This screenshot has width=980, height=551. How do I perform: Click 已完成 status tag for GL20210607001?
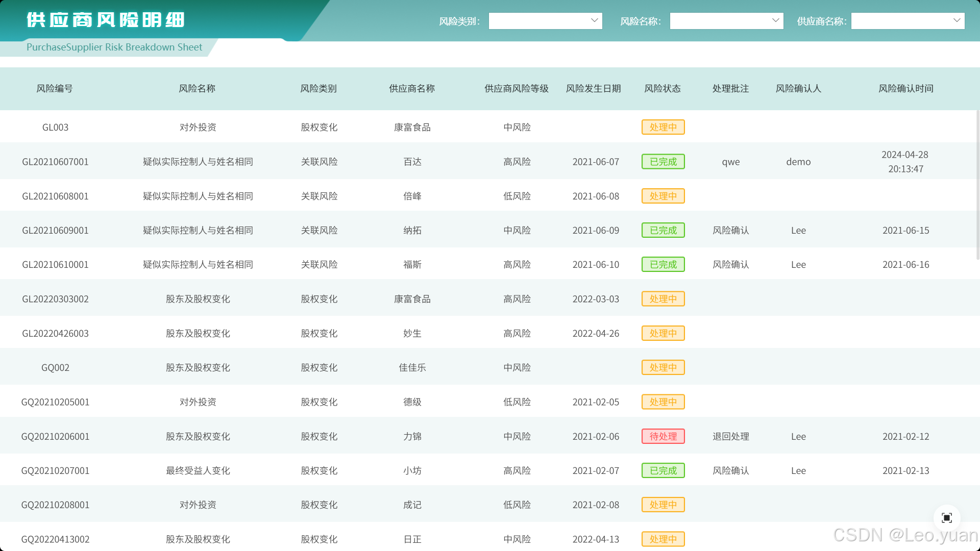coord(663,162)
